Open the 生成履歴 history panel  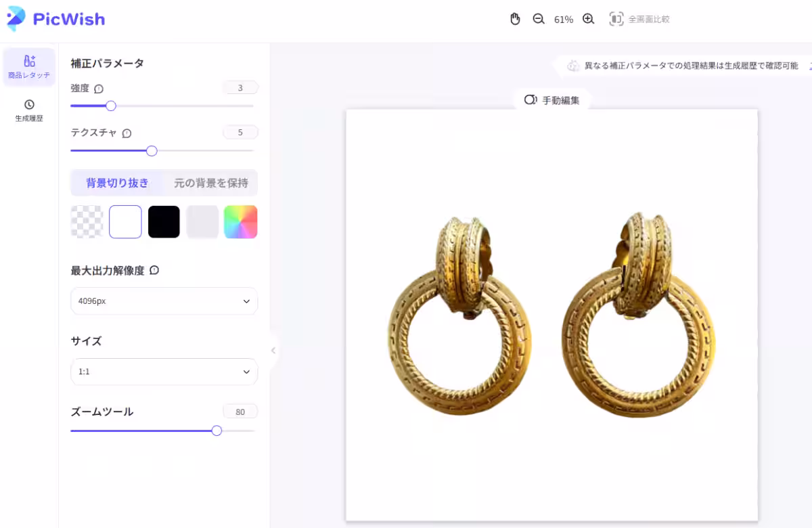point(29,110)
